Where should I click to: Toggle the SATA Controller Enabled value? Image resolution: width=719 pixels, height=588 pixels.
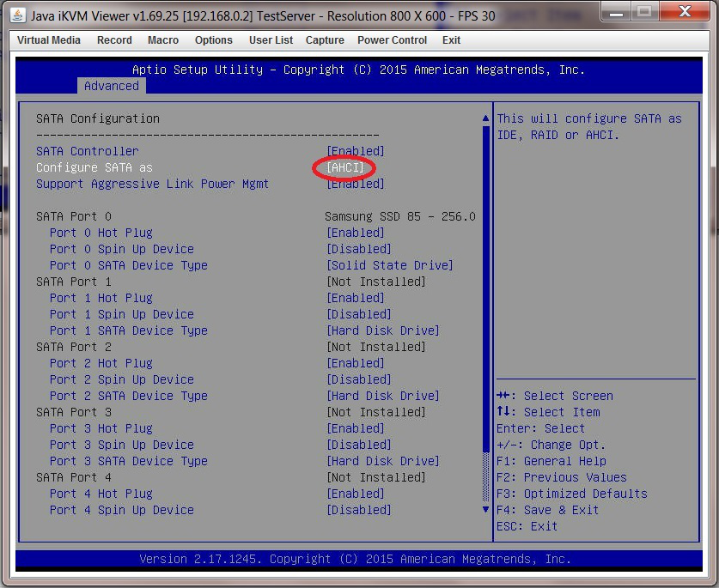click(x=356, y=151)
